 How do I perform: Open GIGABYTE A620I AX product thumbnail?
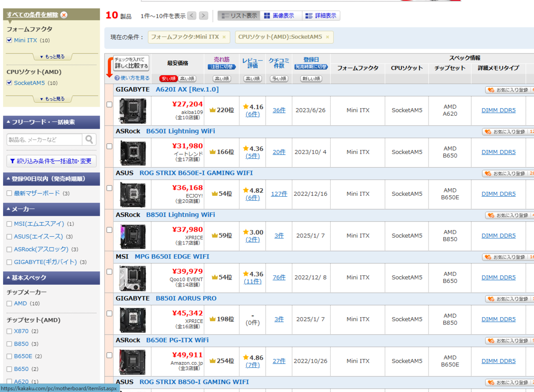tap(133, 111)
